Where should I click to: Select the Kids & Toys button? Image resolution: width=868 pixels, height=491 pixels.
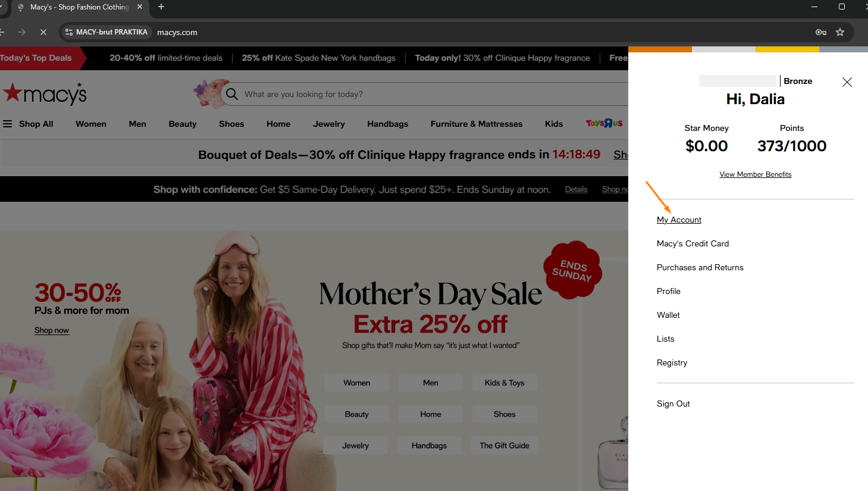pos(504,383)
